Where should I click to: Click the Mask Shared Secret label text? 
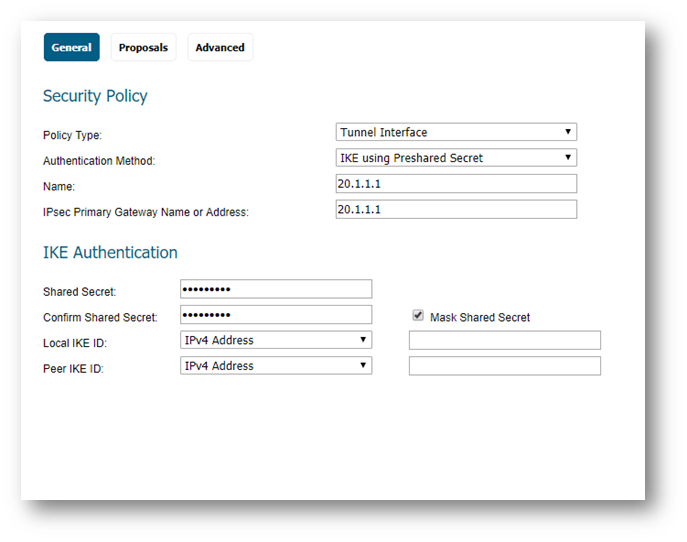tap(480, 317)
